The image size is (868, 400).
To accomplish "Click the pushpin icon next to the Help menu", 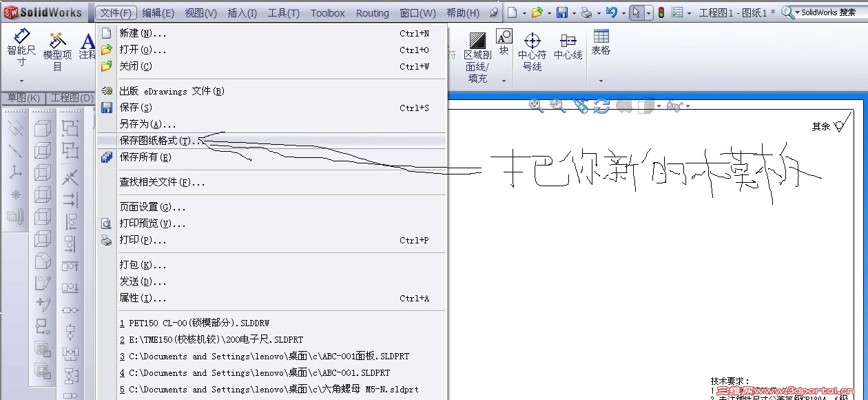I will pos(494,12).
